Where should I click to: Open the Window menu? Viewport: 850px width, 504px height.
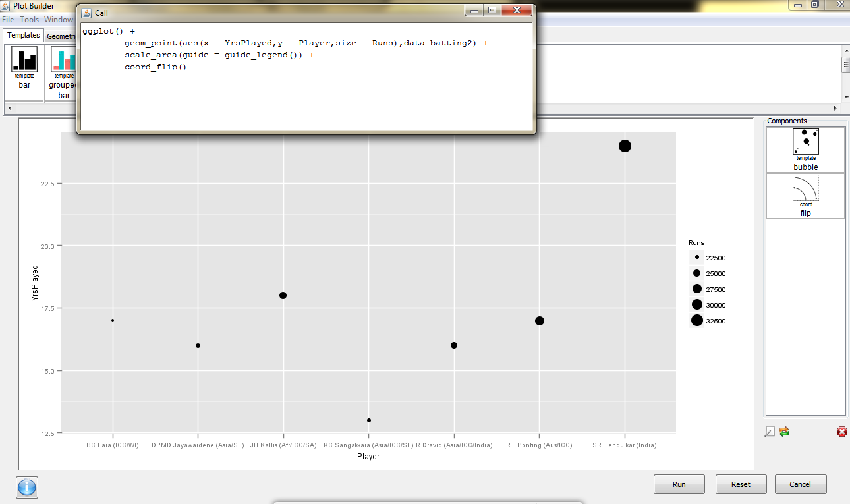58,20
